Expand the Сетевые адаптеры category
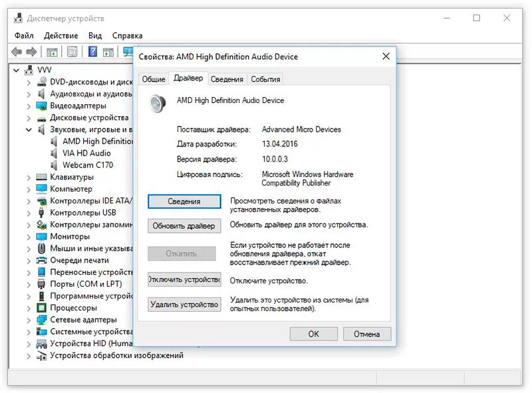Image resolution: width=532 pixels, height=393 pixels. pos(29,320)
